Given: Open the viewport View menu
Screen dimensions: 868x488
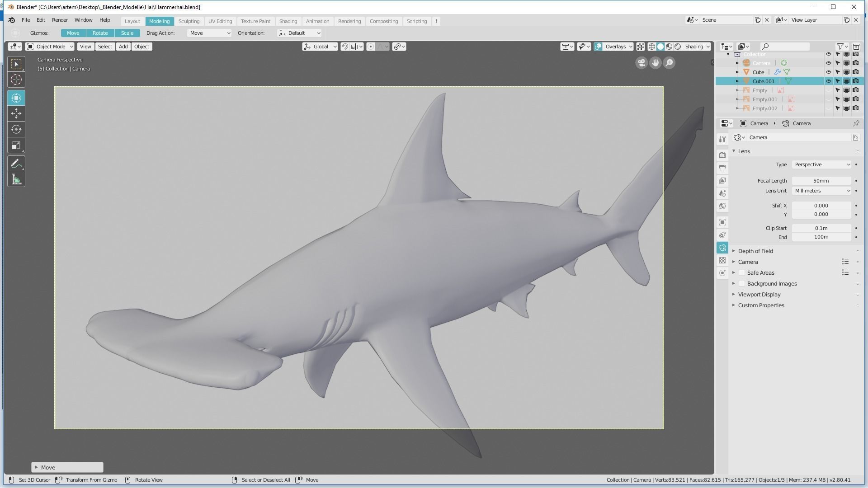Looking at the screenshot, I should (85, 47).
